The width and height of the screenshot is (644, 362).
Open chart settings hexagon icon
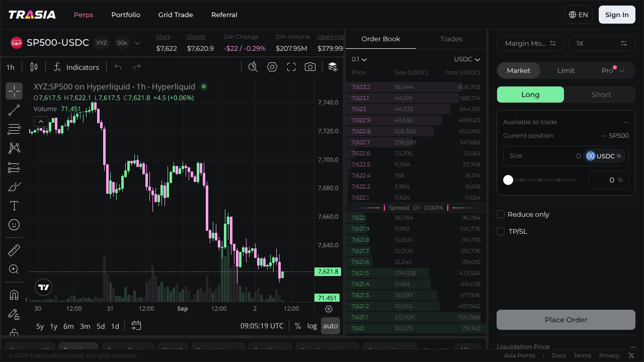[272, 67]
